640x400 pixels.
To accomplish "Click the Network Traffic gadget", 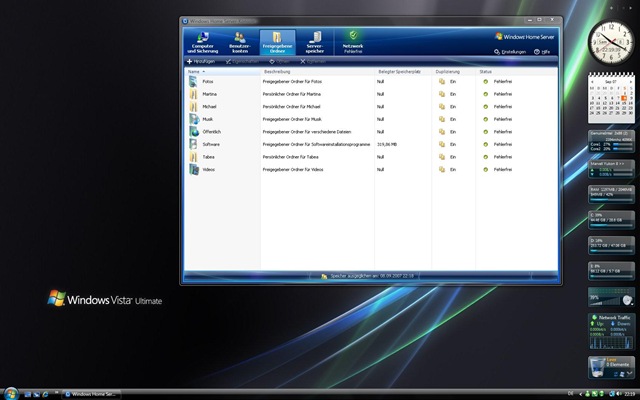I will (611, 332).
